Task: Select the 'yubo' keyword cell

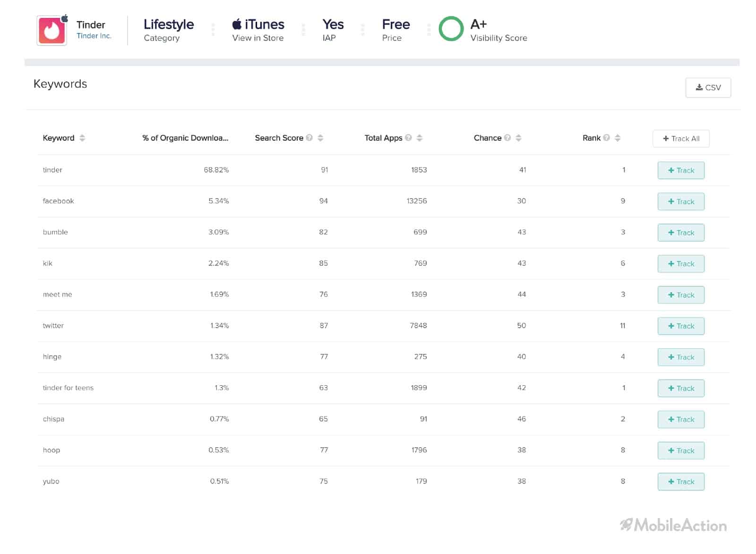Action: [x=51, y=481]
